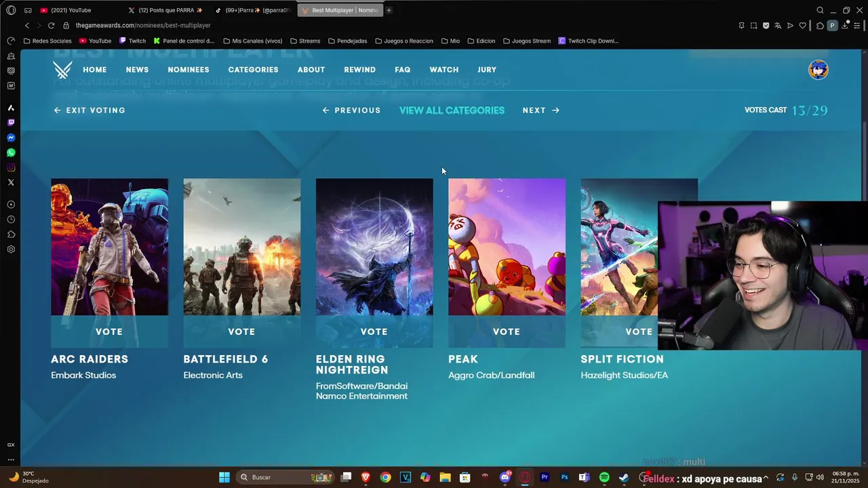Open the extensions cube icon

pos(820,25)
